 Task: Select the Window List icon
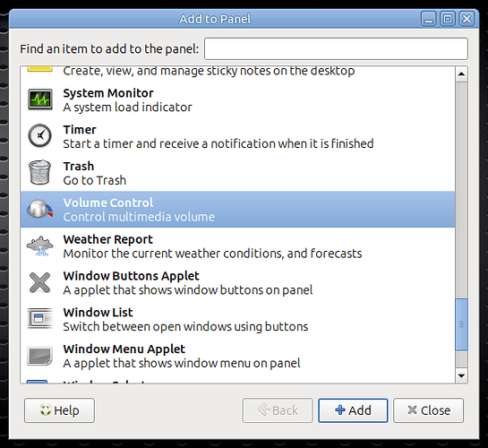(39, 318)
